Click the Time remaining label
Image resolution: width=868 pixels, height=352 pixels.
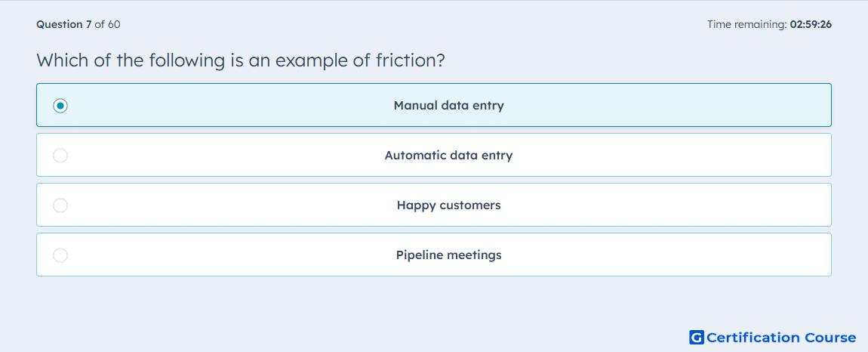747,24
